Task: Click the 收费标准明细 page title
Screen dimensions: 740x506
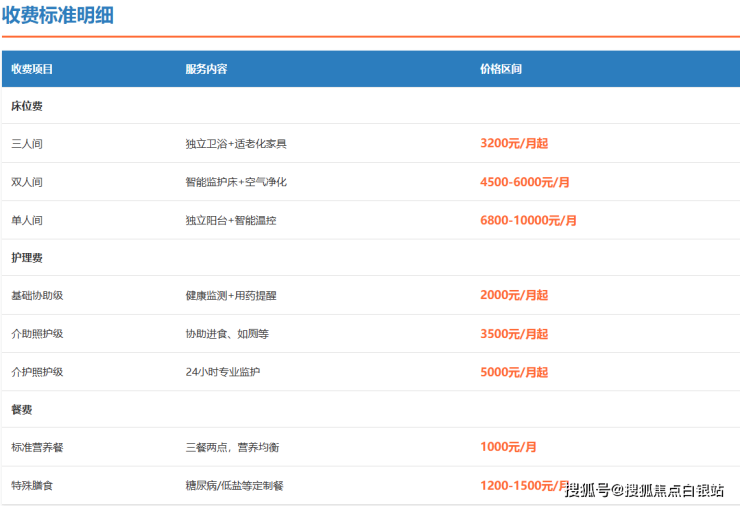Action: coord(57,15)
